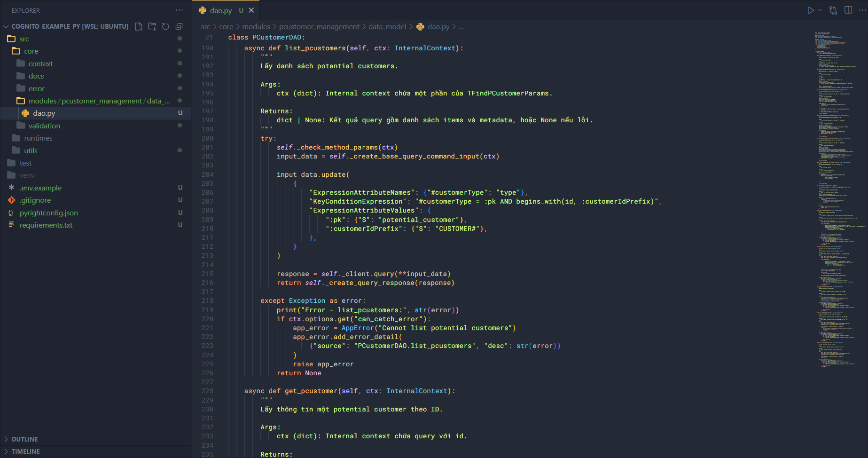
Task: Open the source control changes icon
Action: click(833, 10)
